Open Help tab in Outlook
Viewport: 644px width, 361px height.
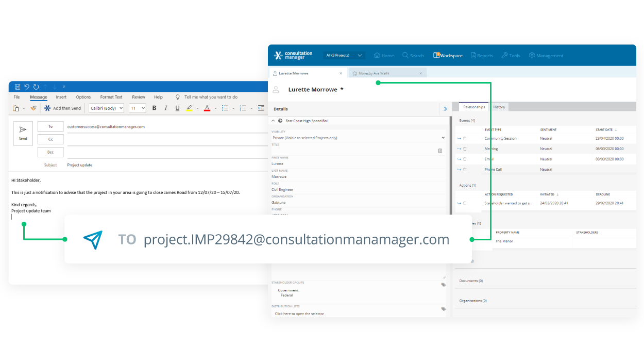pos(159,97)
